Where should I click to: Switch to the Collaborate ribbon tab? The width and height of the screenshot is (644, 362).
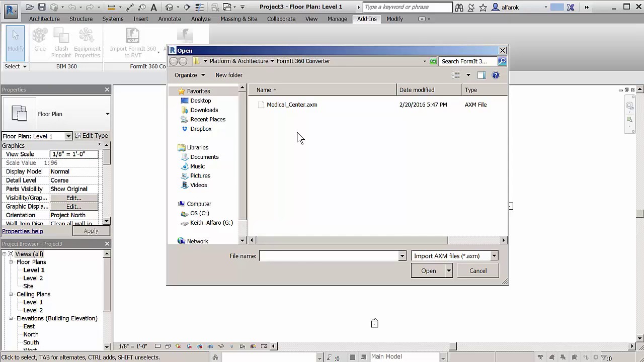coord(281,19)
